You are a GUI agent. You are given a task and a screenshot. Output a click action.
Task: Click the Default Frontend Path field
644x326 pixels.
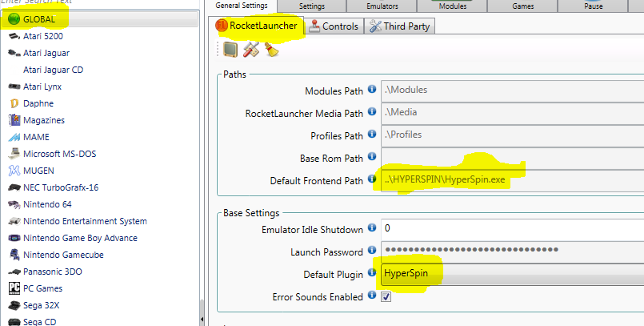pos(512,179)
